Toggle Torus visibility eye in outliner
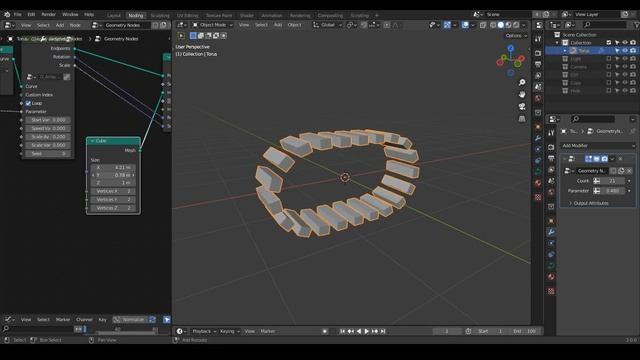 [625, 51]
